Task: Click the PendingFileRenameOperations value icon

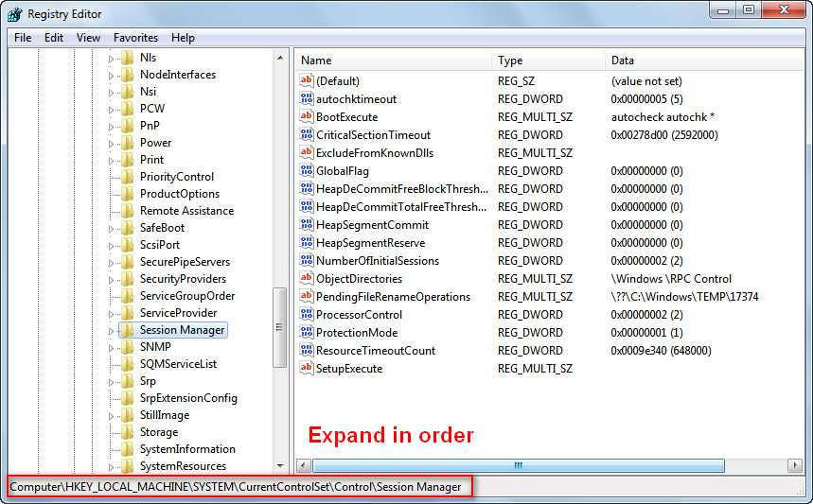Action: tap(306, 297)
